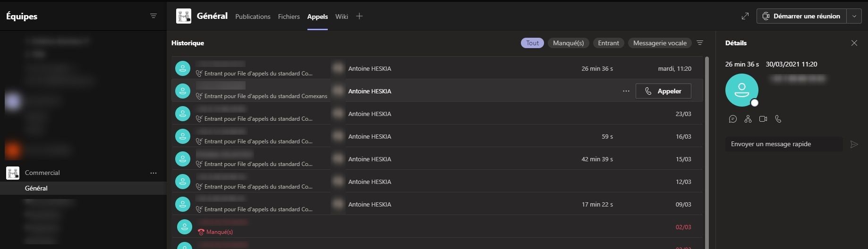The image size is (868, 249).
Task: Open organization chart icon in Détails
Action: click(748, 119)
